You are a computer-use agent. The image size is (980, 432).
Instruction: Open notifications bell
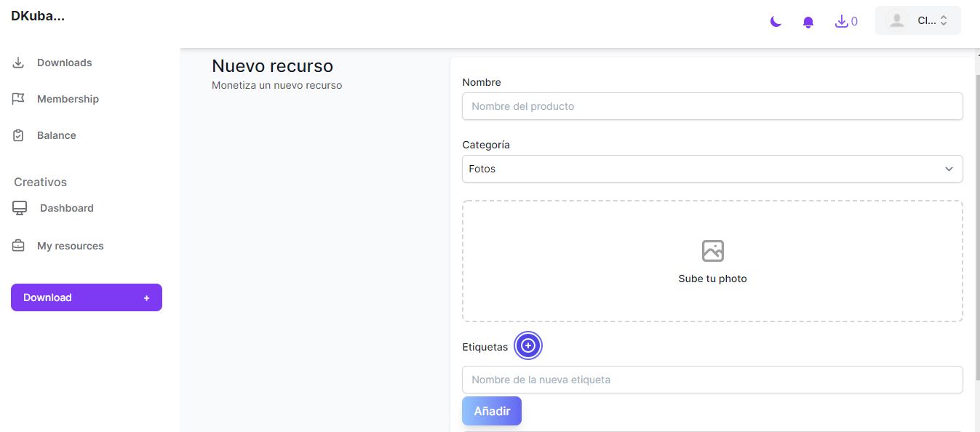(x=808, y=22)
